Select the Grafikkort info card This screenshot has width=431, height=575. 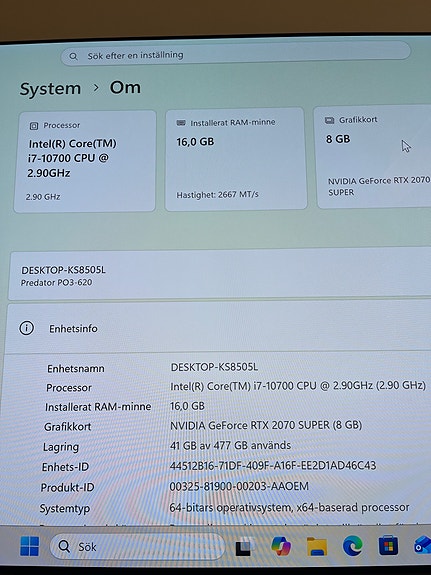click(x=373, y=157)
